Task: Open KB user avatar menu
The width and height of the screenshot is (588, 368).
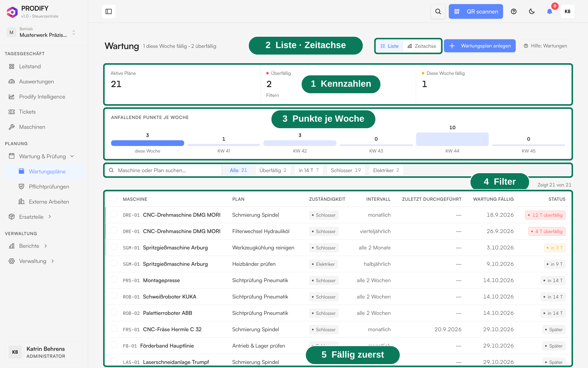Action: coord(567,11)
